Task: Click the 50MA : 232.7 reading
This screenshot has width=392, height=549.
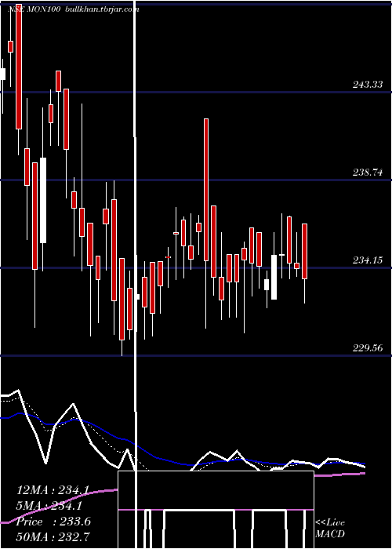Action: (x=53, y=536)
